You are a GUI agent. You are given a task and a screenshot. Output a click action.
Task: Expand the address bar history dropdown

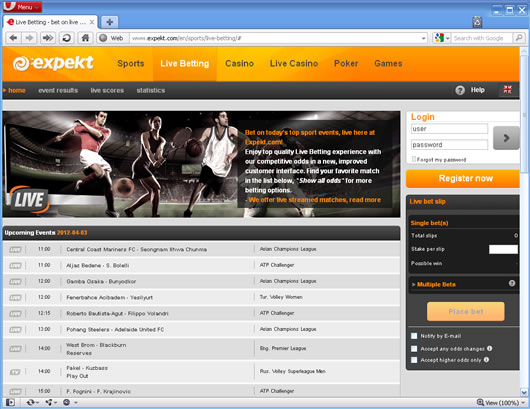tap(424, 38)
